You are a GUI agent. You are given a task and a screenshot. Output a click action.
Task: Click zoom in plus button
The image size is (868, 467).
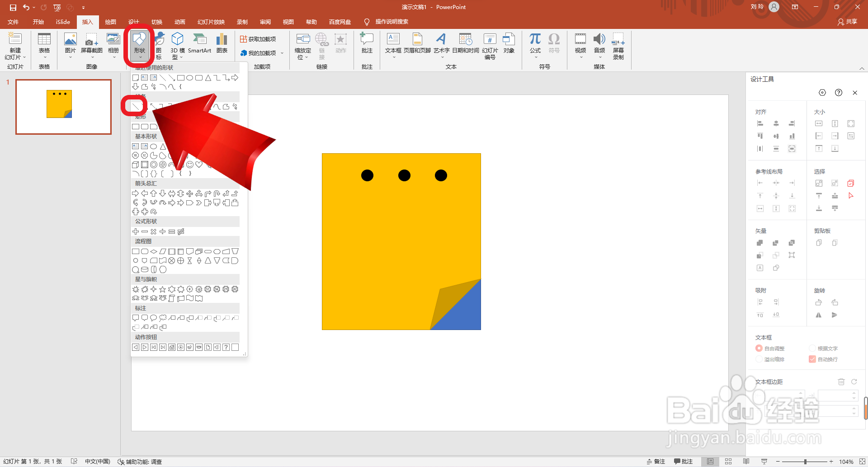point(831,462)
